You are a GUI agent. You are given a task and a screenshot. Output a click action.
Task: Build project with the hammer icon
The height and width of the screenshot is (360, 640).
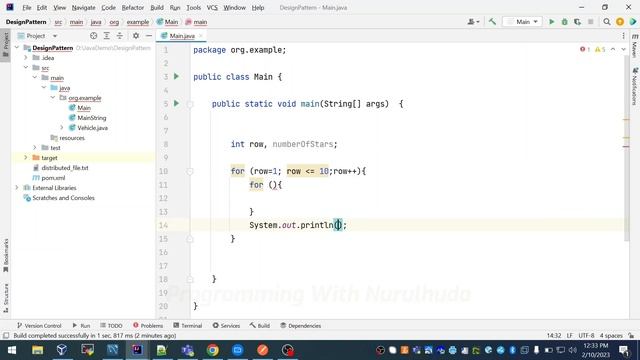(492, 22)
